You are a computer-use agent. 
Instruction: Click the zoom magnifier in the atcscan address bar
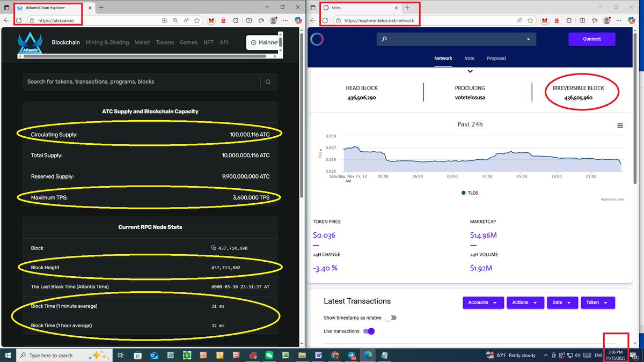pos(175,20)
